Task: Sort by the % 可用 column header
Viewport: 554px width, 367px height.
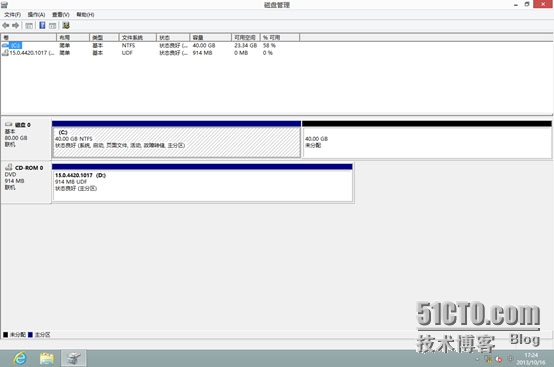Action: [280, 37]
